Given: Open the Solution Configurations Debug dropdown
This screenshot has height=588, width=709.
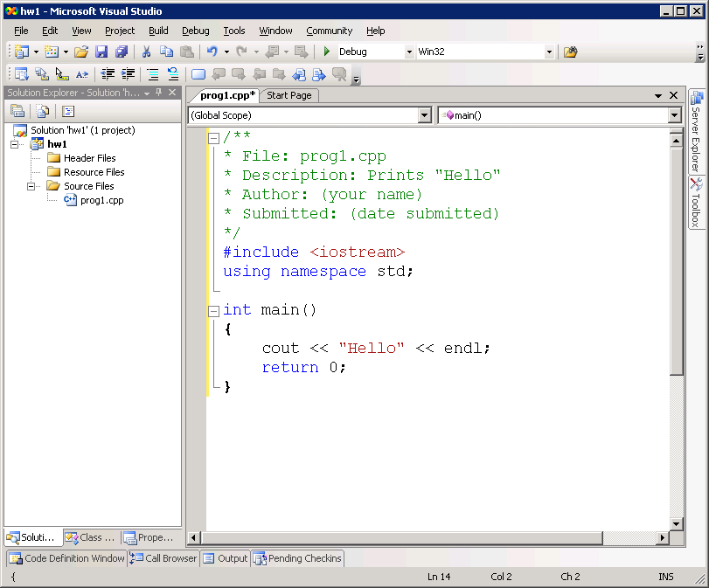Looking at the screenshot, I should point(409,52).
